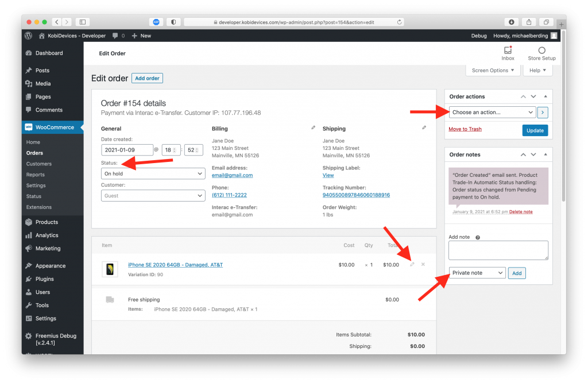The height and width of the screenshot is (383, 588).
Task: View the shipping label link
Action: tap(328, 175)
